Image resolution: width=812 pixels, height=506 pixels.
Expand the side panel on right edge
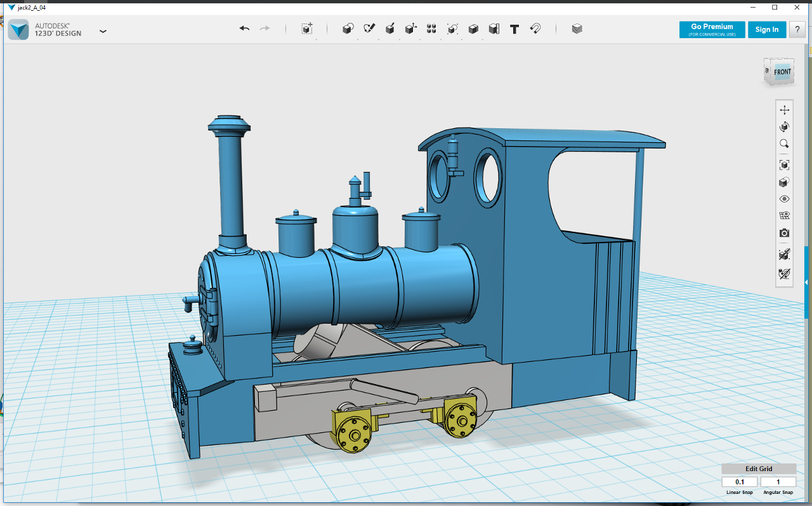(807, 281)
